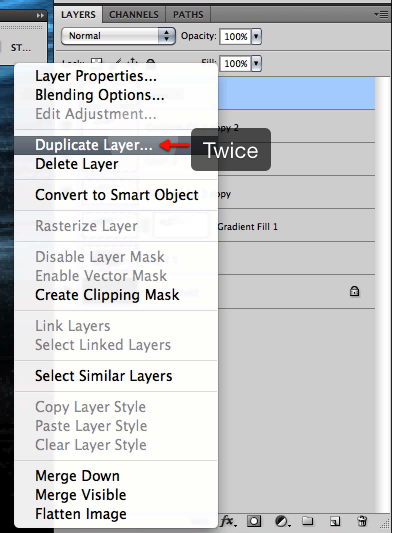The height and width of the screenshot is (533, 393).
Task: Click the lock icon on Background layer
Action: (x=354, y=291)
